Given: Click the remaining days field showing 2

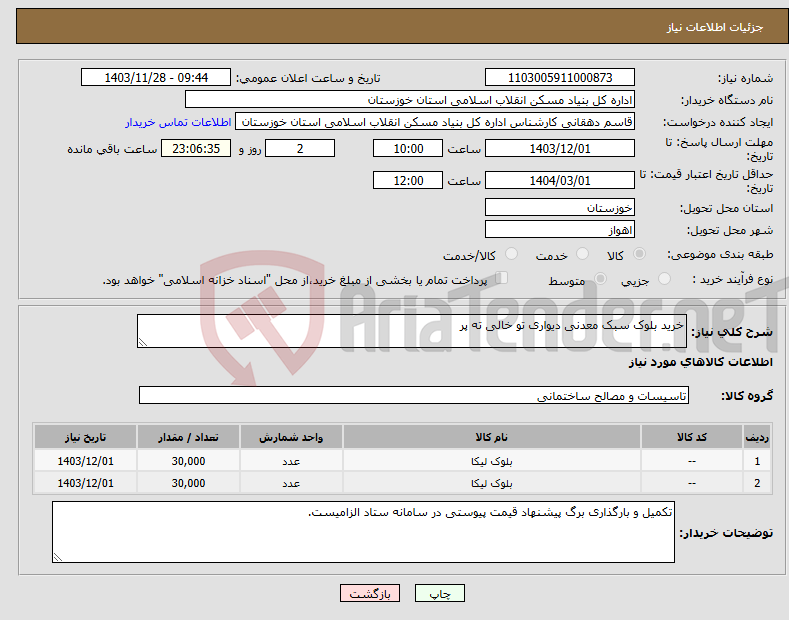Looking at the screenshot, I should click(300, 148).
